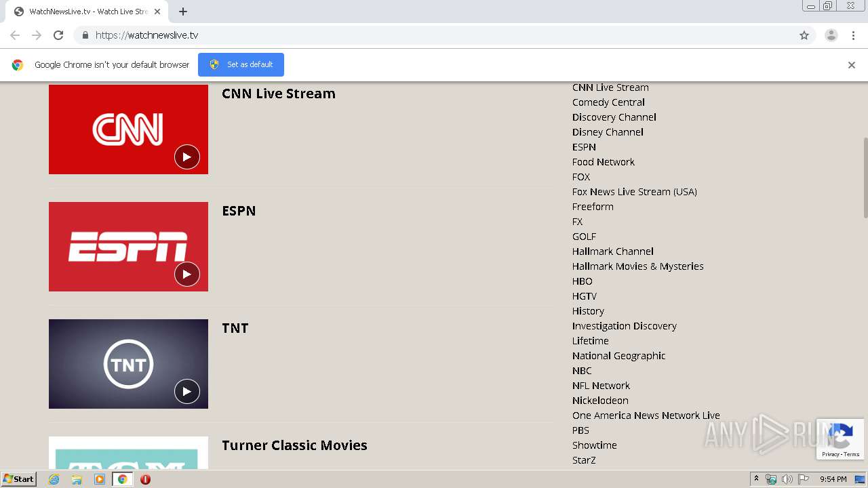This screenshot has width=868, height=488.
Task: Click the taskbar clock 9:54 PM
Action: coord(833,479)
